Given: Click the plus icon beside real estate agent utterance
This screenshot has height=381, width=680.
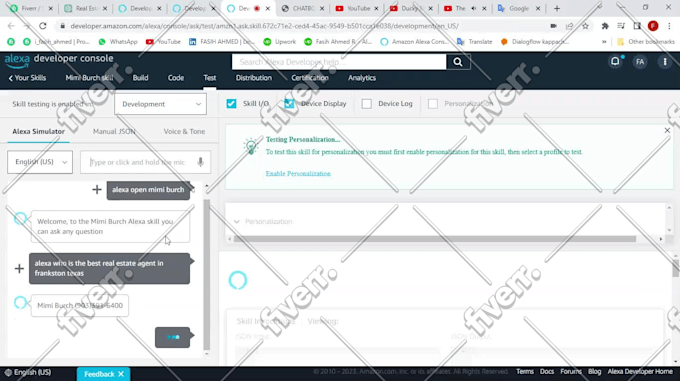Looking at the screenshot, I should click(19, 268).
